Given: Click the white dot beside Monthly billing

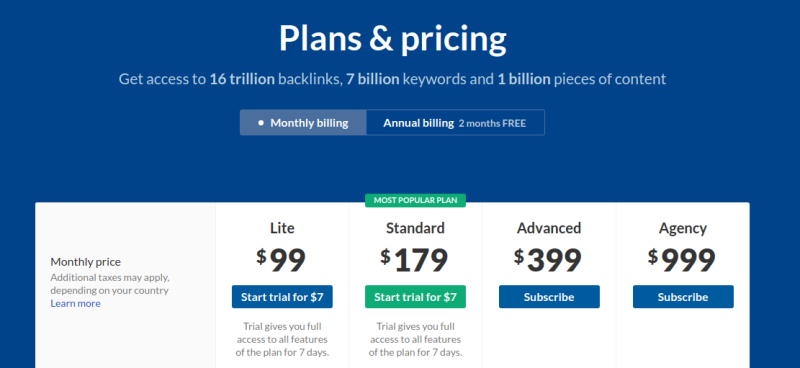Looking at the screenshot, I should click(261, 123).
